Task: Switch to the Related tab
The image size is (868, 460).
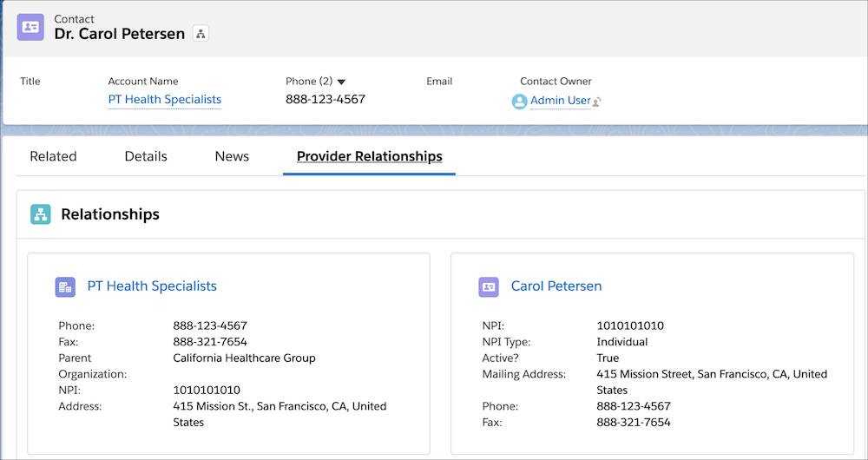Action: coord(53,156)
